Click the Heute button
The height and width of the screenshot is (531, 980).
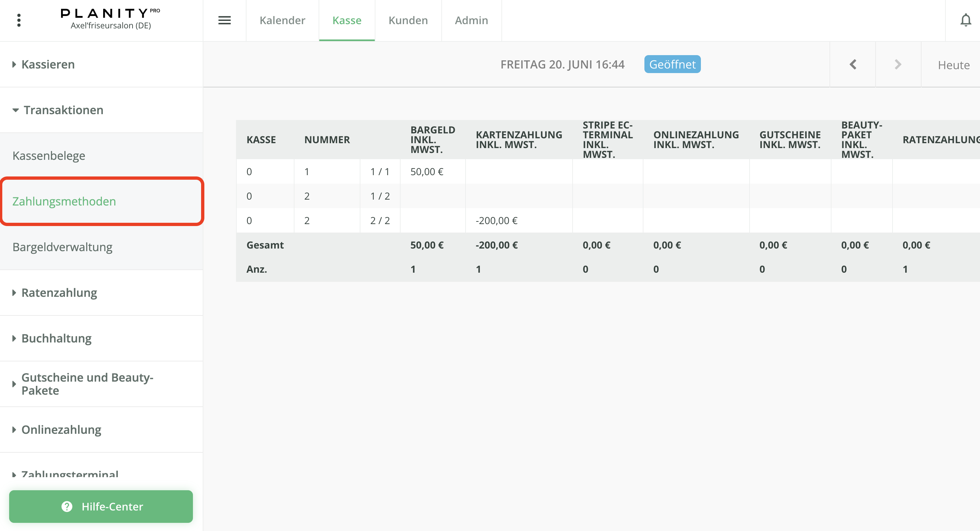coord(953,65)
